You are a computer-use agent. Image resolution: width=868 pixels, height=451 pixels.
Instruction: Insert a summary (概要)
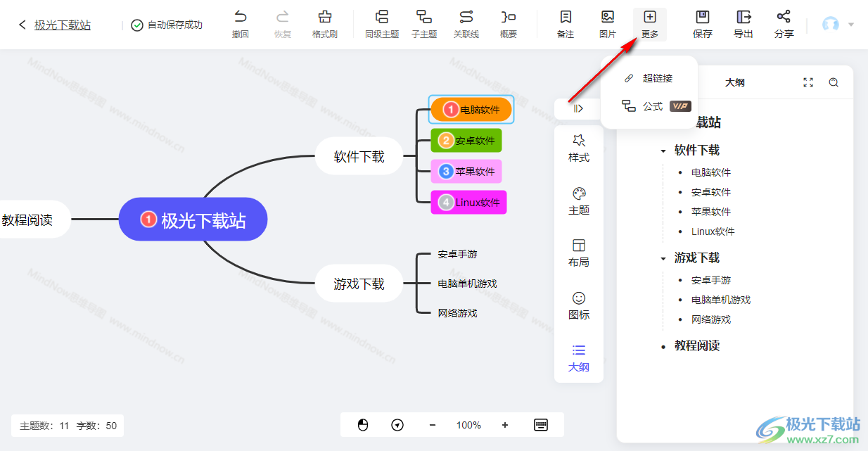tap(509, 24)
